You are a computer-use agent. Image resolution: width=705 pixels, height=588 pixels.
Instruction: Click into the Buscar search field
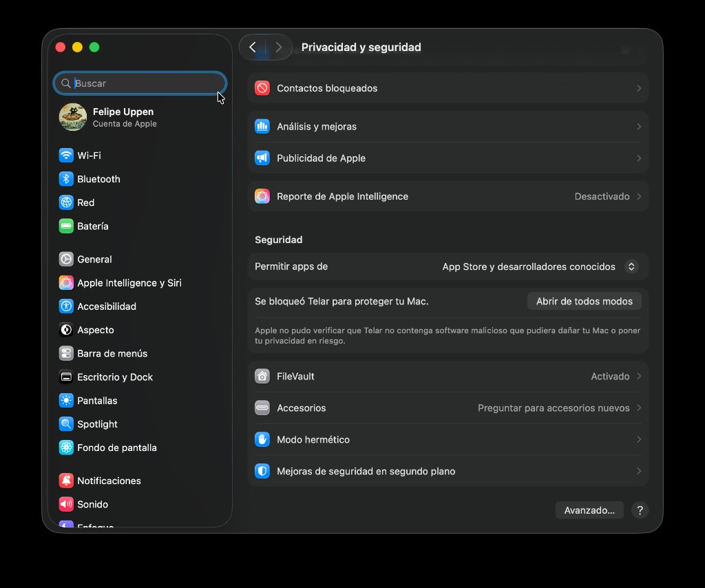pyautogui.click(x=140, y=83)
